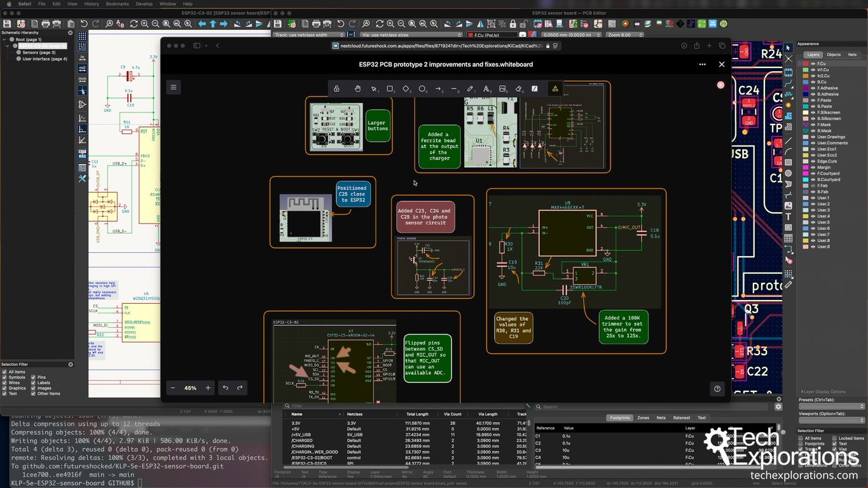
Task: Expand the track width netclass dropdown
Action: tap(309, 35)
